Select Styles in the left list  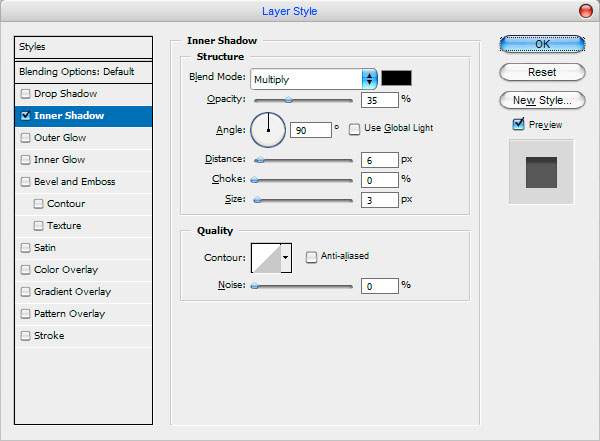point(83,47)
